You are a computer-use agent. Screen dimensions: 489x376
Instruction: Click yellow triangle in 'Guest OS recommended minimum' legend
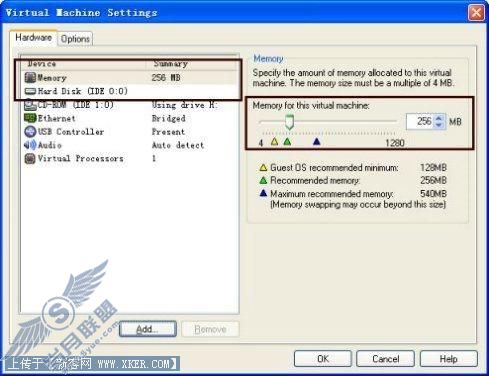point(263,167)
